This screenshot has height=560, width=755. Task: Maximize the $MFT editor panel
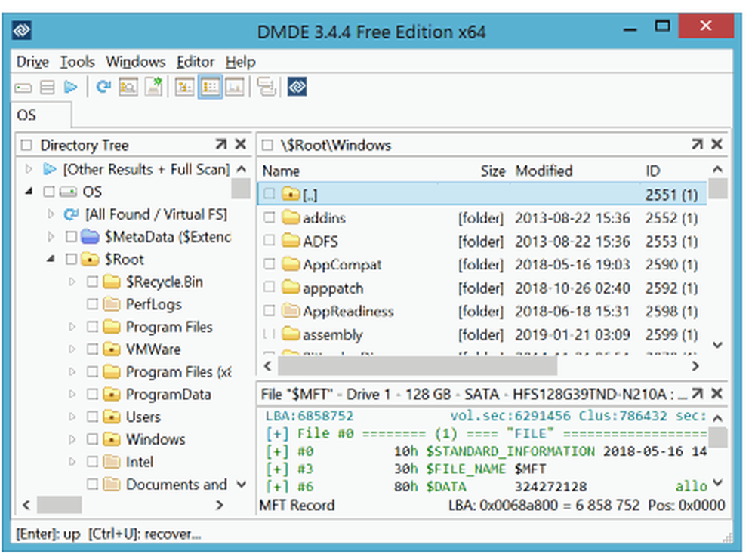[x=697, y=394]
